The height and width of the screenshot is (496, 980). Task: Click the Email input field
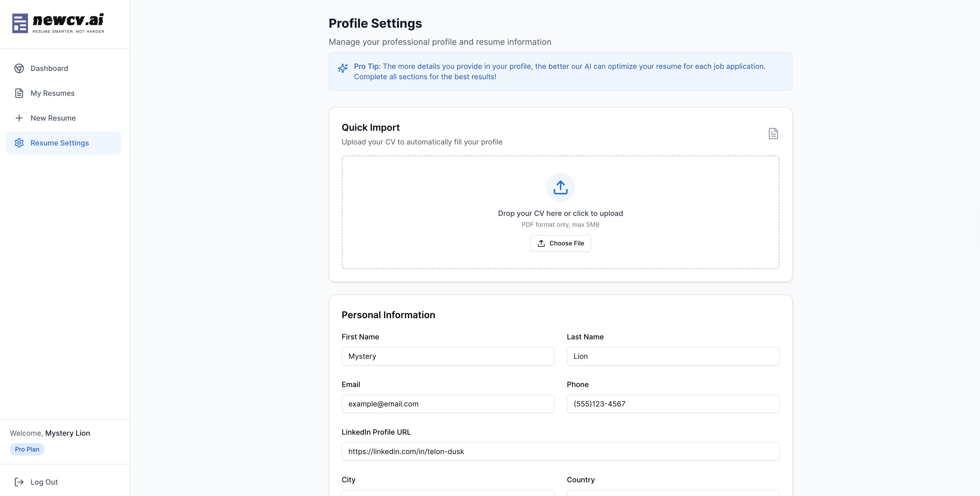pos(447,404)
